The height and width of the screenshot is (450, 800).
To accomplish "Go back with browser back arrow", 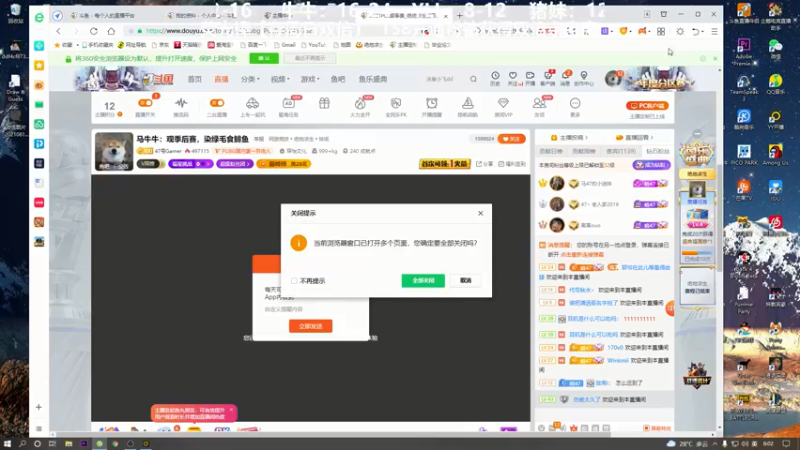I will point(59,31).
